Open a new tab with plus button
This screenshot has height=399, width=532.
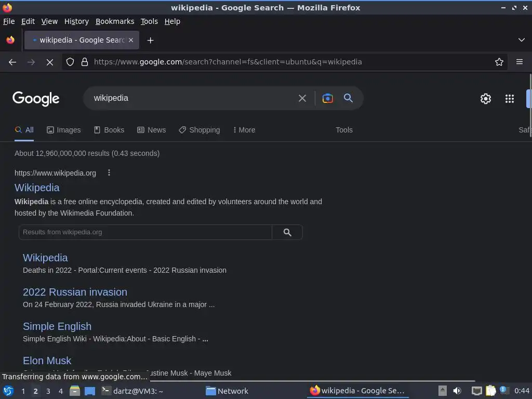pos(150,41)
